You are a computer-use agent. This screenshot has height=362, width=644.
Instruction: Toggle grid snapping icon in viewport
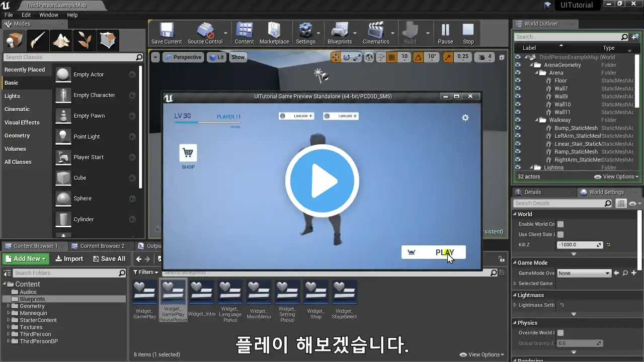pos(392,57)
